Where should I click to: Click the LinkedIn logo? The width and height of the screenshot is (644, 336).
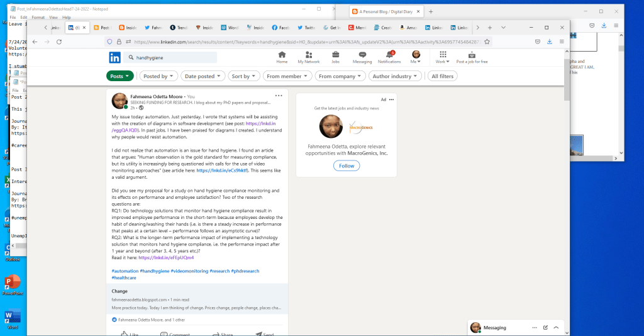[115, 57]
